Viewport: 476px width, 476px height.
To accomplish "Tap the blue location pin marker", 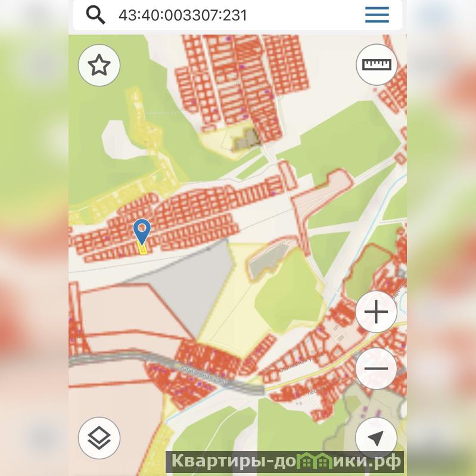I will (x=142, y=231).
